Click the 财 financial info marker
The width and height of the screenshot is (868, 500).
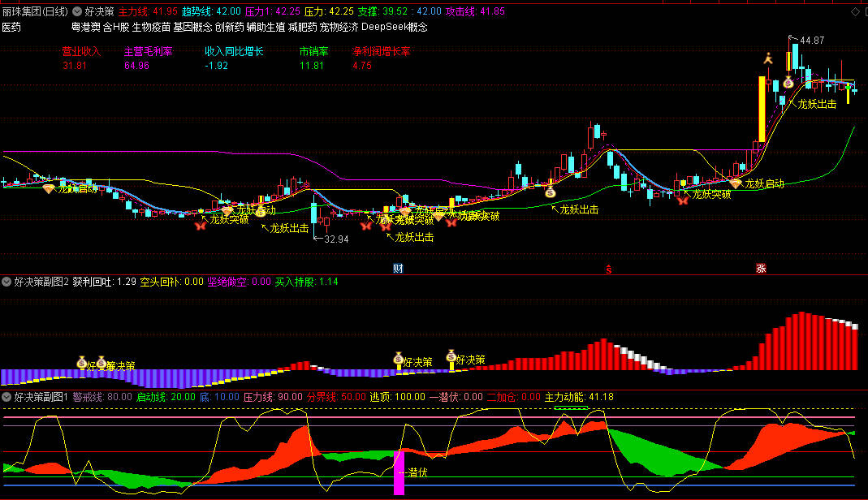pyautogui.click(x=398, y=269)
